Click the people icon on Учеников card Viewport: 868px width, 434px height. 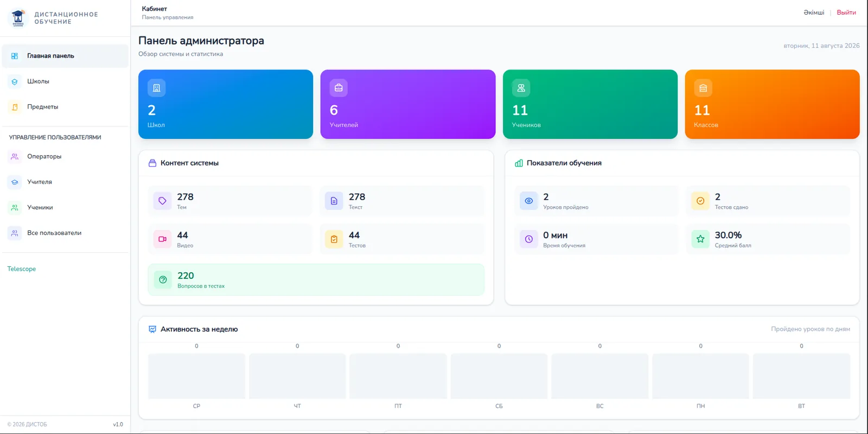pos(521,88)
